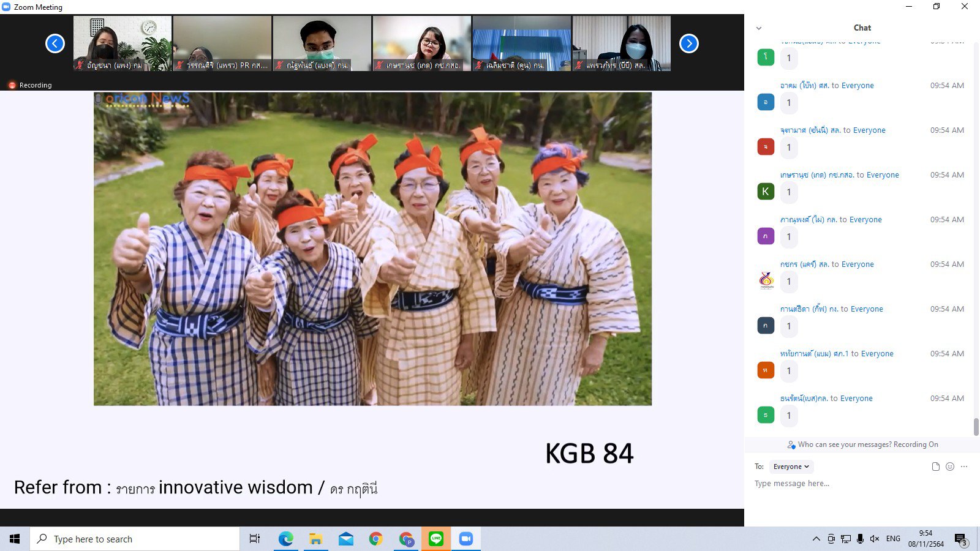This screenshot has height=551, width=980.
Task: Open File Explorer from taskbar
Action: pos(315,539)
